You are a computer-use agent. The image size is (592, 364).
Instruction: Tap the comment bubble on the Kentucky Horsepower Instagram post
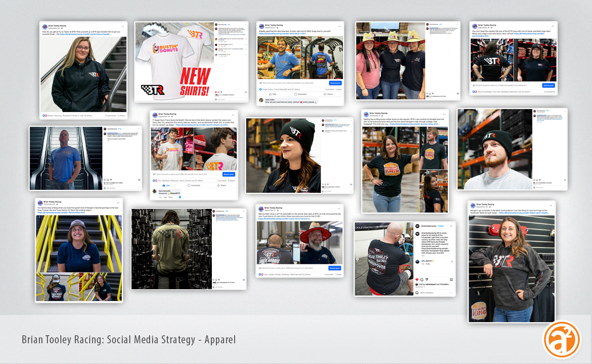(x=422, y=279)
